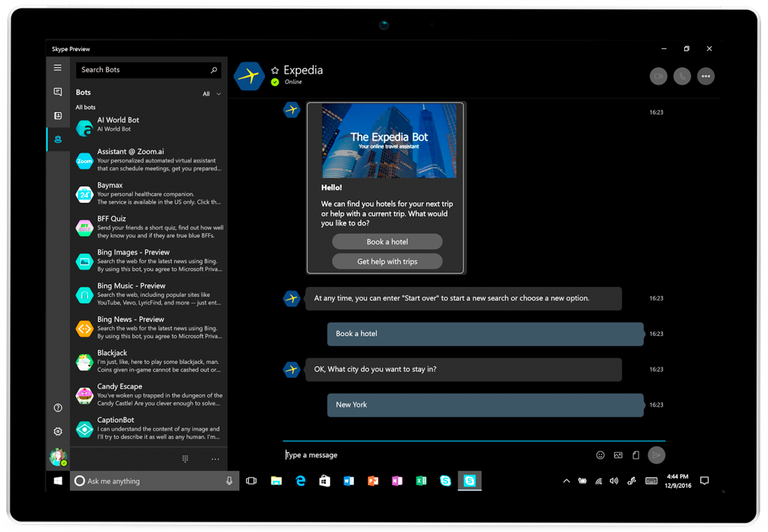This screenshot has height=532, width=768.
Task: Click the "At any time" Start over message
Action: (x=463, y=298)
